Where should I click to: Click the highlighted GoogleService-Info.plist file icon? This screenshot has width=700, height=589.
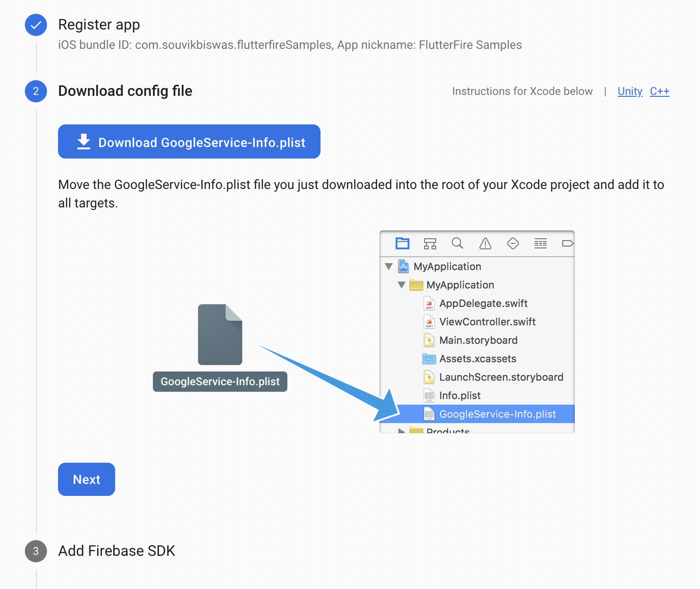(429, 414)
